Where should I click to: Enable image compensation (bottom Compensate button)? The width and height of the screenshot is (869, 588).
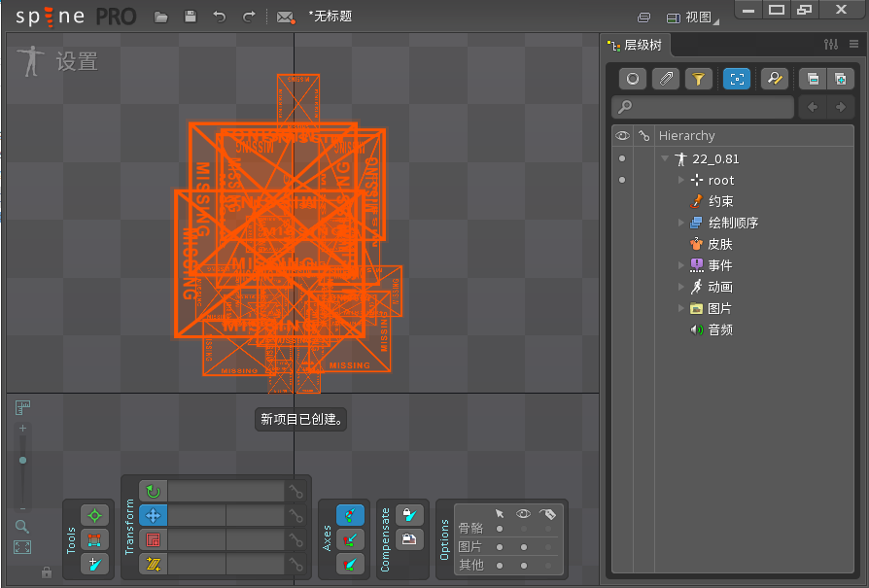[x=409, y=539]
